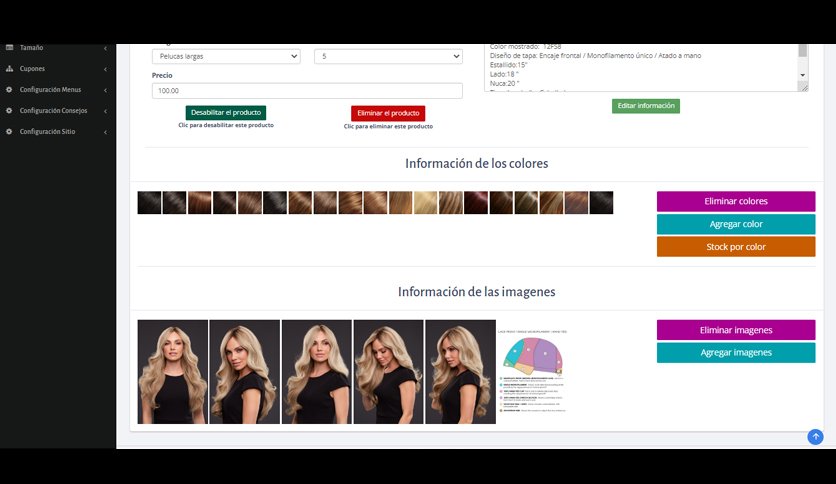Click Agregar color button
Viewport: 836px width, 484px height.
736,224
